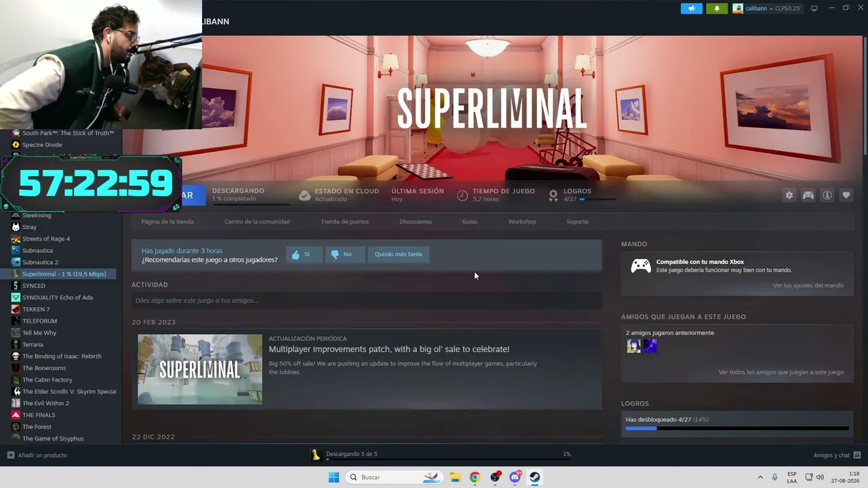The image size is (868, 488).
Task: Open Discord from taskbar
Action: point(515,477)
